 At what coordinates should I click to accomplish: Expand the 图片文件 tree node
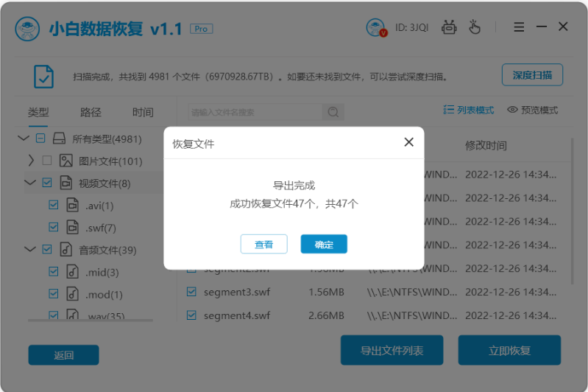coord(30,161)
